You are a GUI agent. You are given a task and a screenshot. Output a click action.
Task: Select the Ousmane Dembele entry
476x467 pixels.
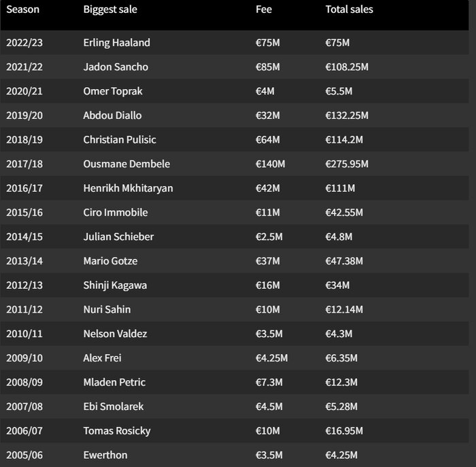[126, 164]
